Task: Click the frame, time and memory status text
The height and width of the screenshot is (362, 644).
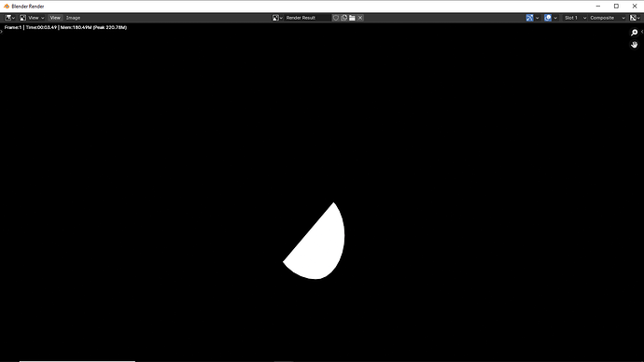Action: [65, 27]
